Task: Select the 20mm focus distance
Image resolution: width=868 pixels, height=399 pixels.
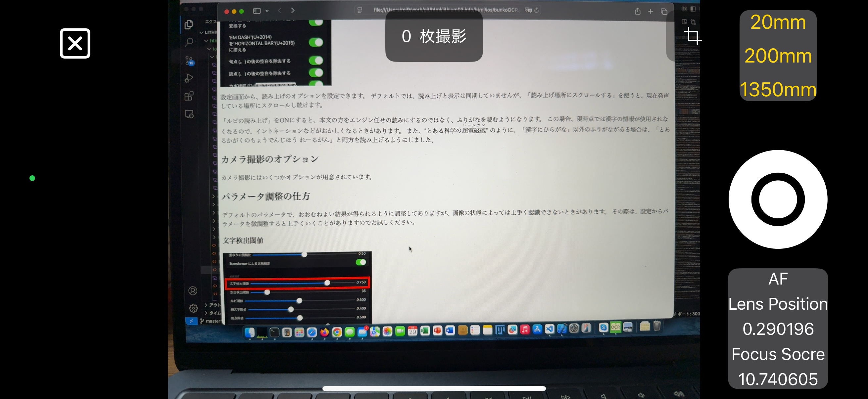Action: [x=778, y=22]
